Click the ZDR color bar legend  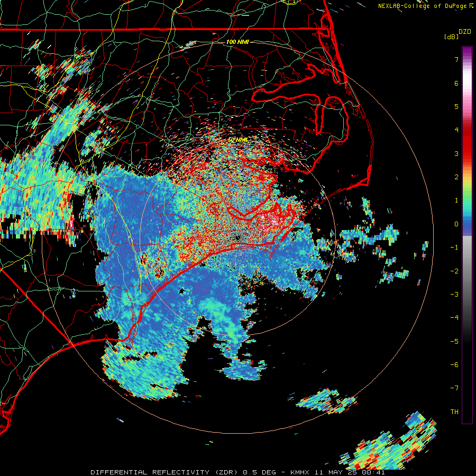pos(467,235)
